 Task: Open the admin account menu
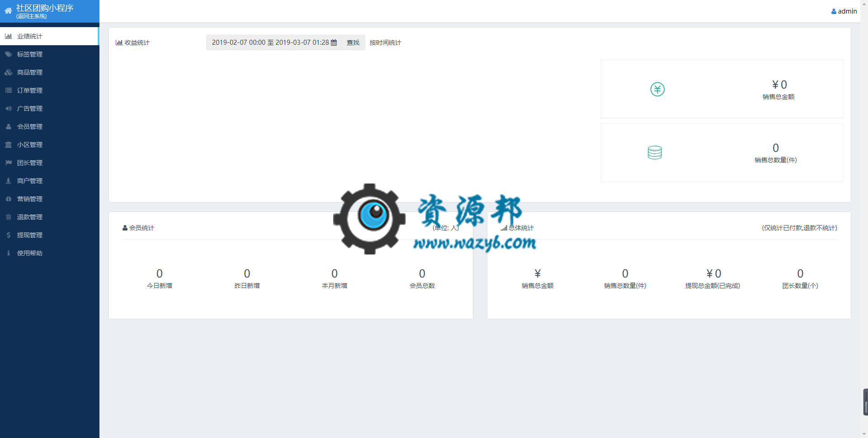844,11
